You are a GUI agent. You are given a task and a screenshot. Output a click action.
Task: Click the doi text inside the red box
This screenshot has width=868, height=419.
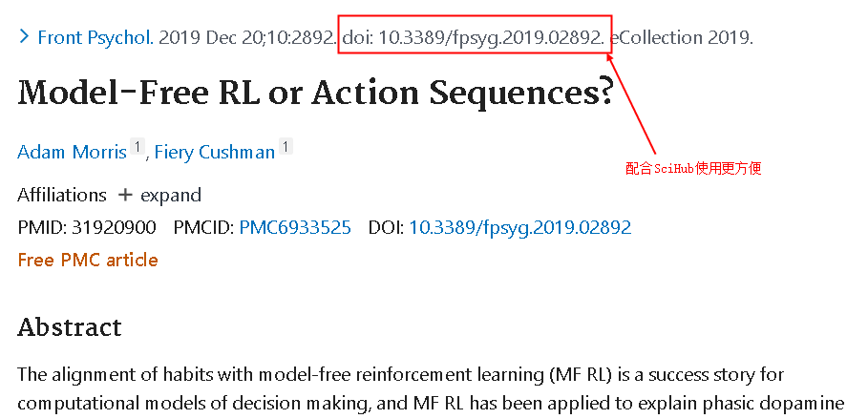pos(473,38)
